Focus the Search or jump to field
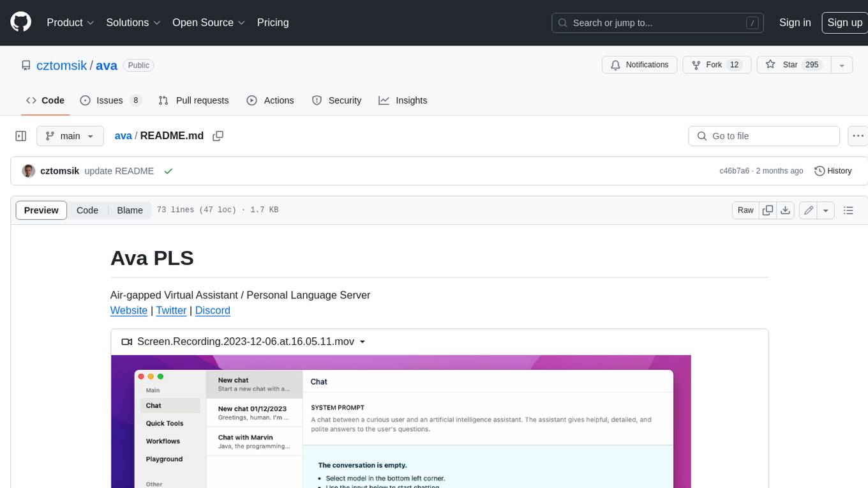The width and height of the screenshot is (868, 488). click(x=659, y=23)
